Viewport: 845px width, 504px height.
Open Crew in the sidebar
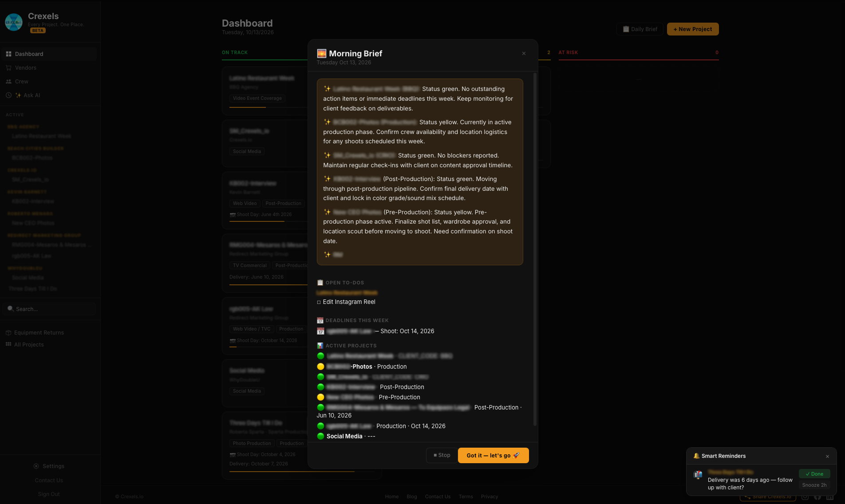coord(49,82)
